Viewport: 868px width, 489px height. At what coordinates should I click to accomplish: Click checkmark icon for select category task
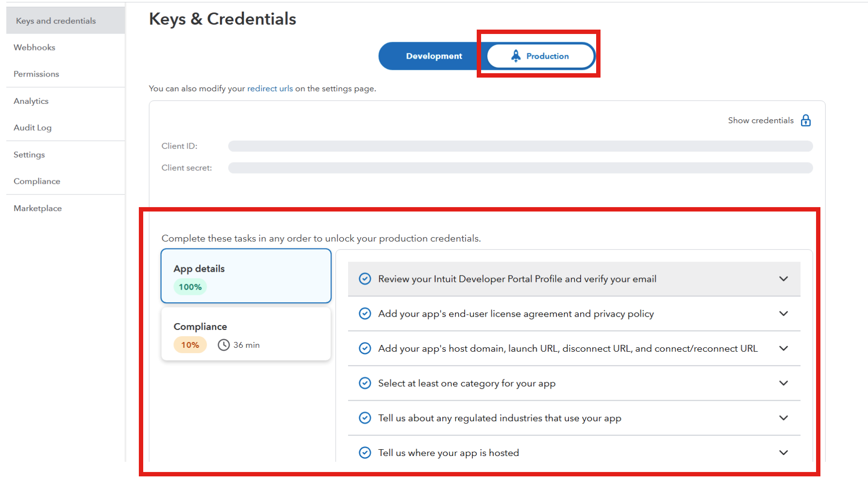click(x=365, y=383)
